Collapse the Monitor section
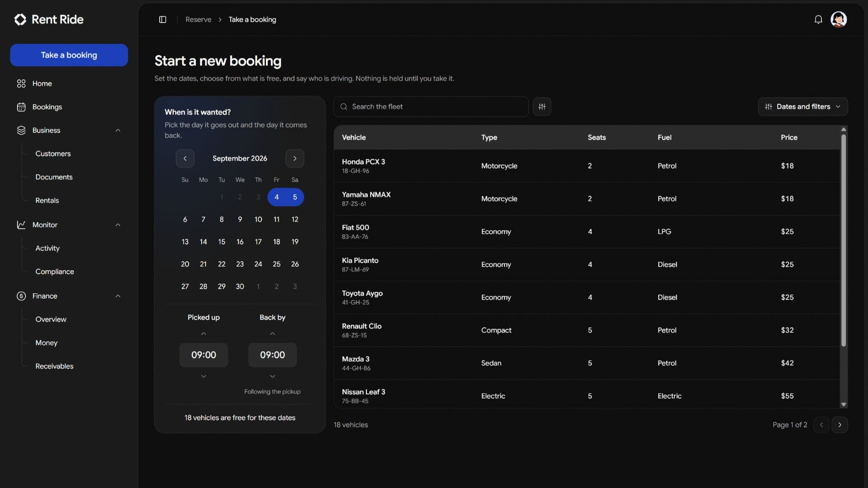Screen dimensions: 868x488 (118, 225)
